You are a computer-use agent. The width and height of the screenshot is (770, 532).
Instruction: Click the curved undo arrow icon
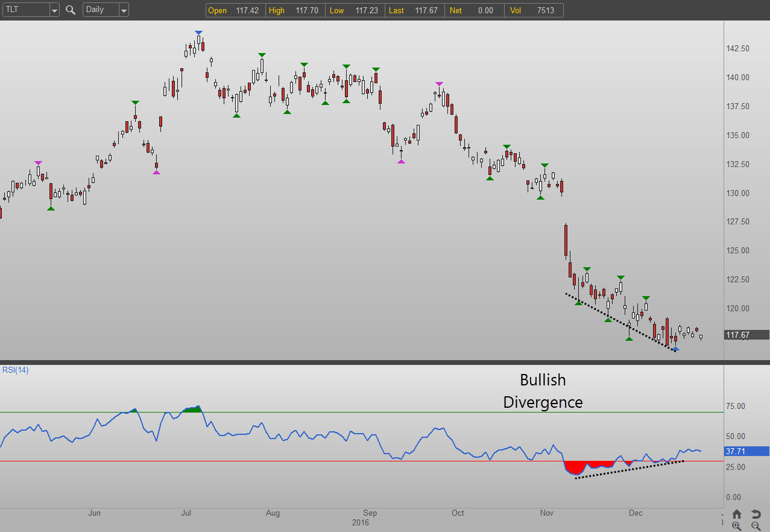click(756, 514)
